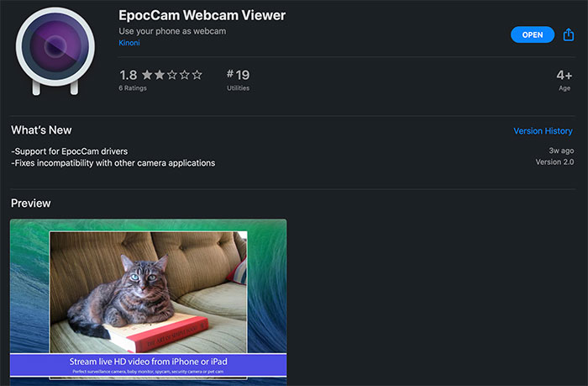Open the cat preview screenshot
The image size is (588, 386).
tap(148, 292)
